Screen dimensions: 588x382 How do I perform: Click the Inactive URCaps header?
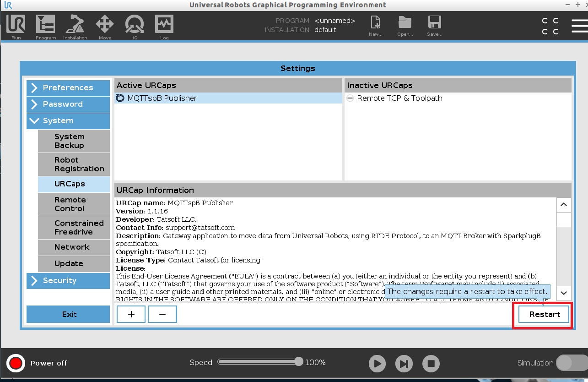pyautogui.click(x=458, y=85)
